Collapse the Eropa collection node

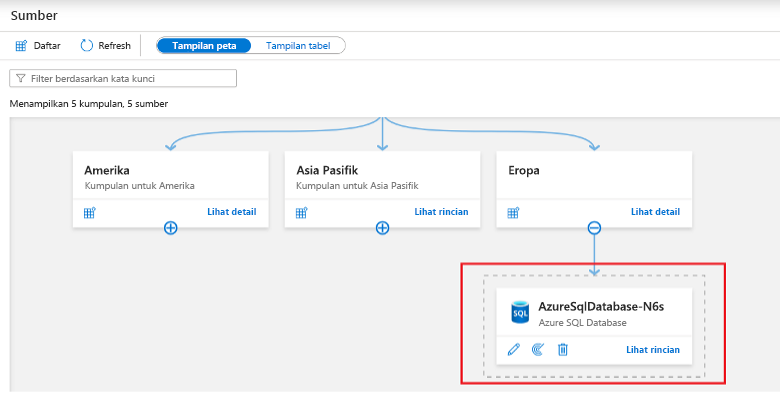[594, 228]
